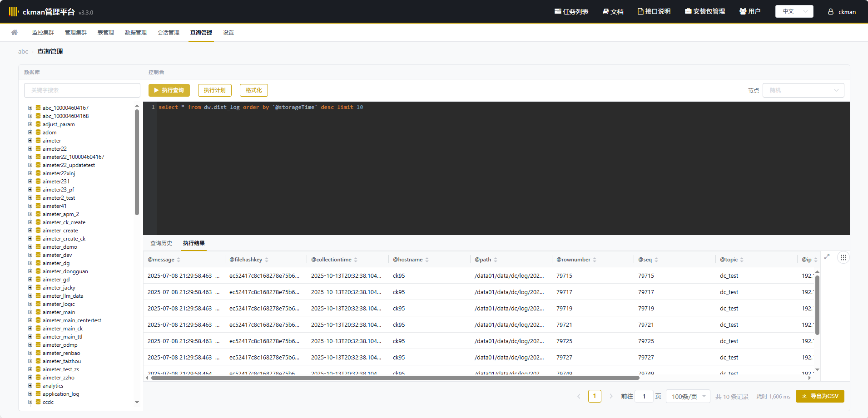Click the results table vertical scrollbar
The width and height of the screenshot is (868, 418).
pyautogui.click(x=817, y=305)
